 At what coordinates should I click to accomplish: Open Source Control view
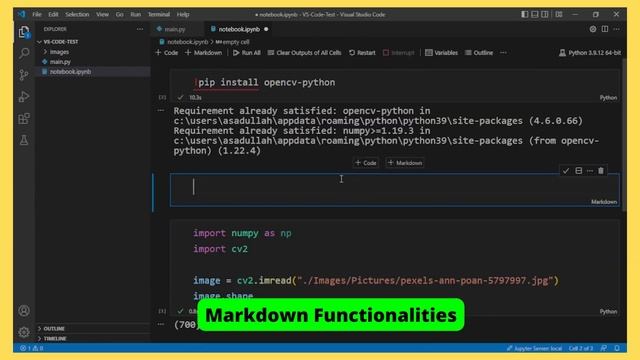coord(24,75)
